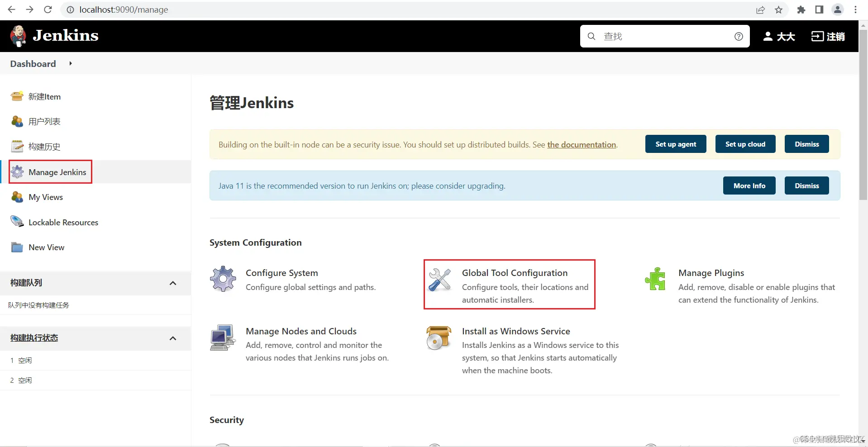Click the browser address bar URL
The image size is (868, 447).
[124, 10]
